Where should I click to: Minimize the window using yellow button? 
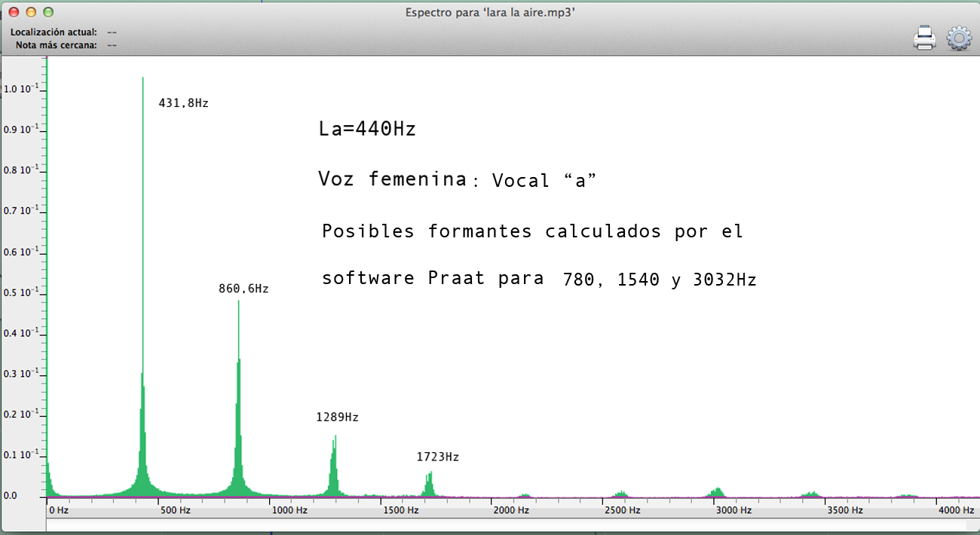pyautogui.click(x=31, y=12)
